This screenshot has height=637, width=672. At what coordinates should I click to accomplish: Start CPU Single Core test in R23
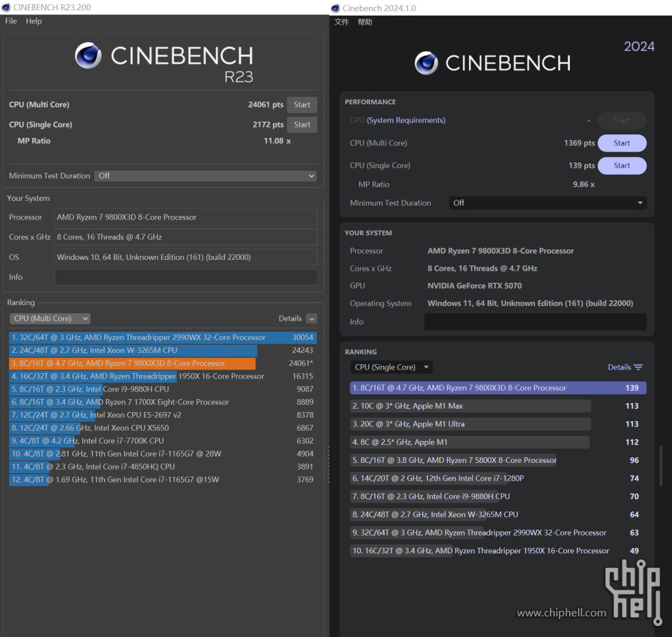(302, 125)
